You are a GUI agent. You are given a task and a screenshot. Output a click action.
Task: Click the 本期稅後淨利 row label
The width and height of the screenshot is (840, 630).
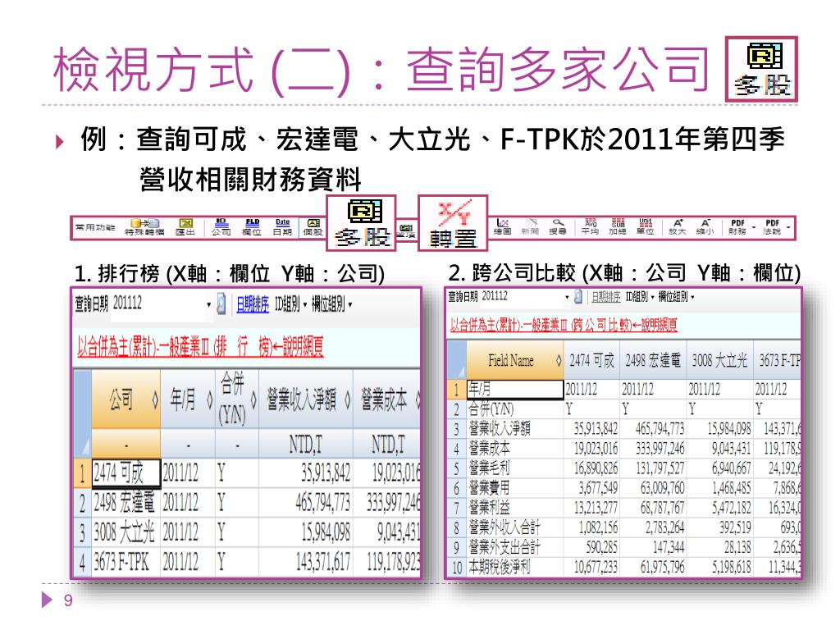[x=500, y=567]
